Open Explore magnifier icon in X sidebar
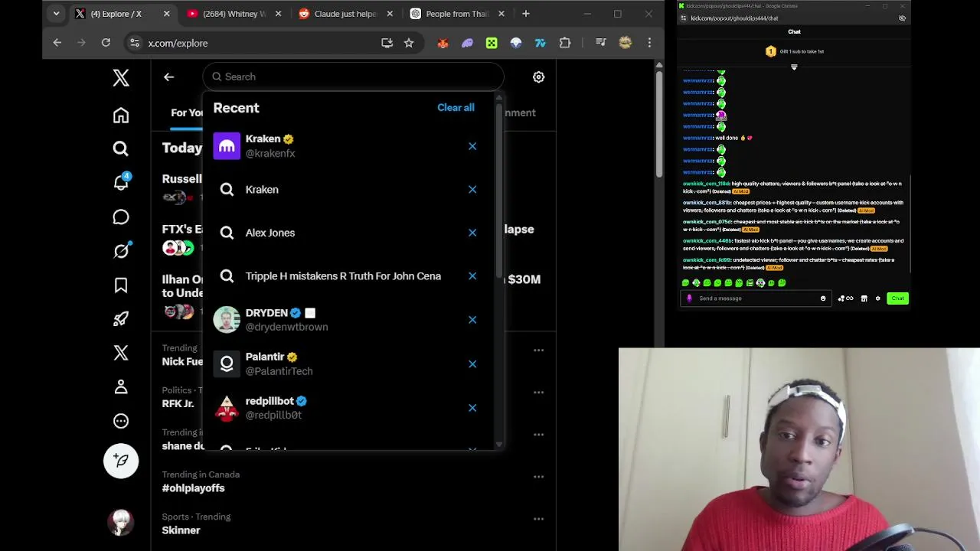980x551 pixels. [121, 148]
